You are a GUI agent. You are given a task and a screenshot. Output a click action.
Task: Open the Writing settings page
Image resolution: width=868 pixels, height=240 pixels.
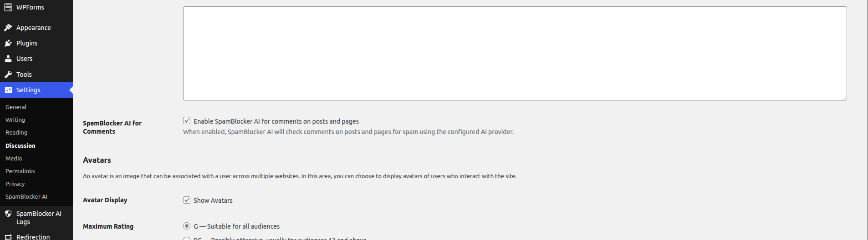(15, 120)
